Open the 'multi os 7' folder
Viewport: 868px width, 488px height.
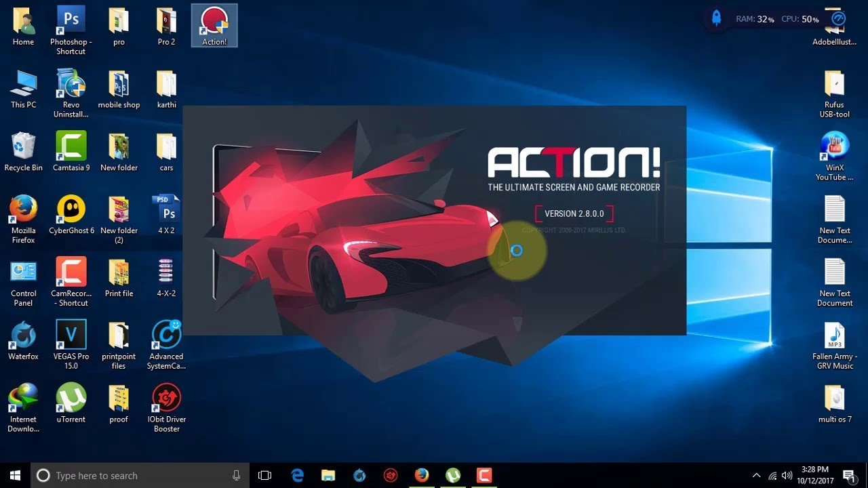(x=835, y=403)
